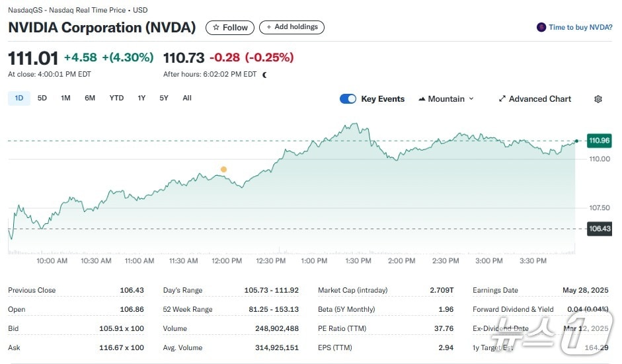
Task: Open the Time to buy NVDA? link
Action: point(580,27)
